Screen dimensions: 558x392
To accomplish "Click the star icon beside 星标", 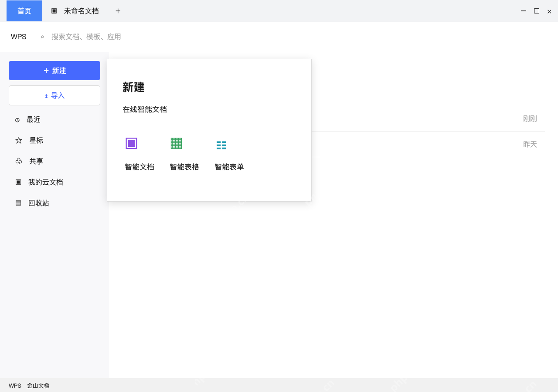I will (x=19, y=140).
